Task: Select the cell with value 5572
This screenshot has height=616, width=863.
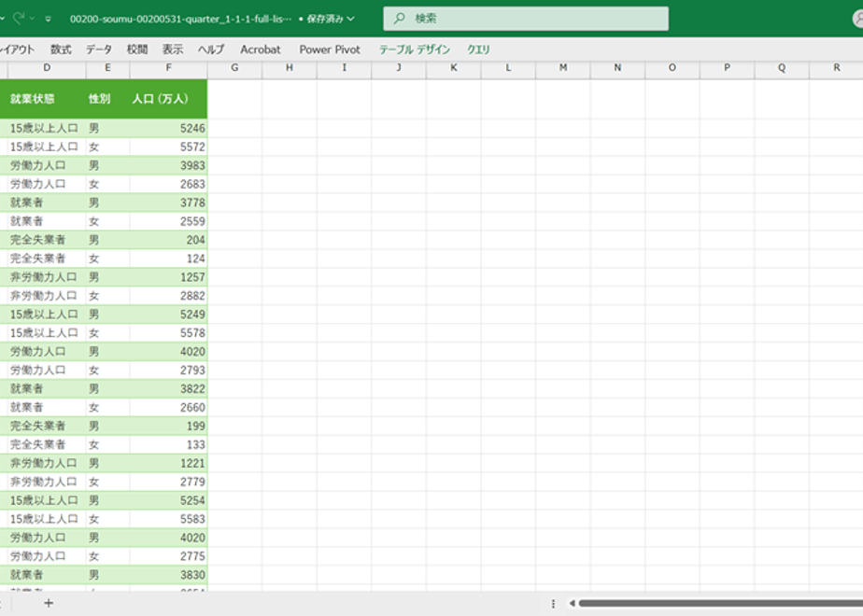Action: pyautogui.click(x=168, y=147)
